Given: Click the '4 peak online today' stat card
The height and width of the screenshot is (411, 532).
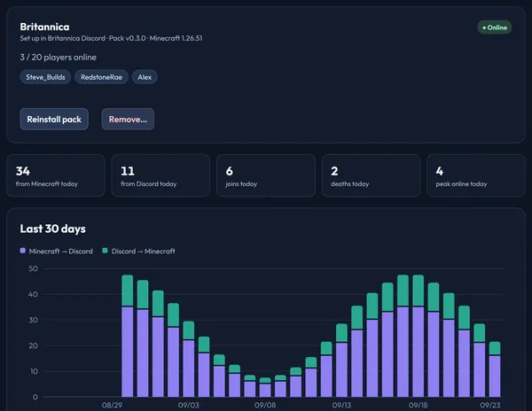Looking at the screenshot, I should 476,175.
